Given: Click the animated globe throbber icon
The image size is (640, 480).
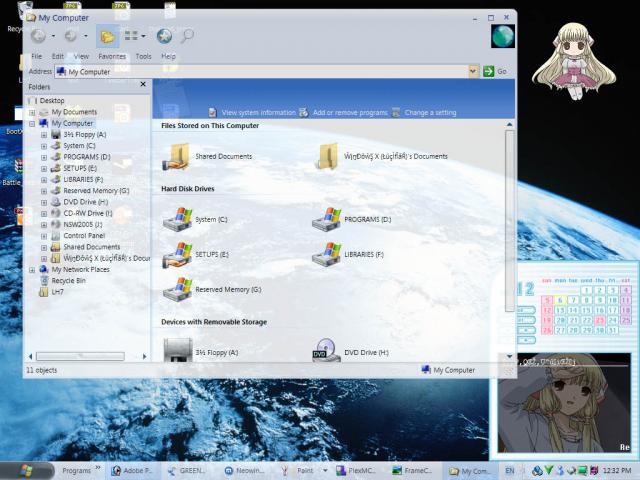Looking at the screenshot, I should pyautogui.click(x=502, y=36).
